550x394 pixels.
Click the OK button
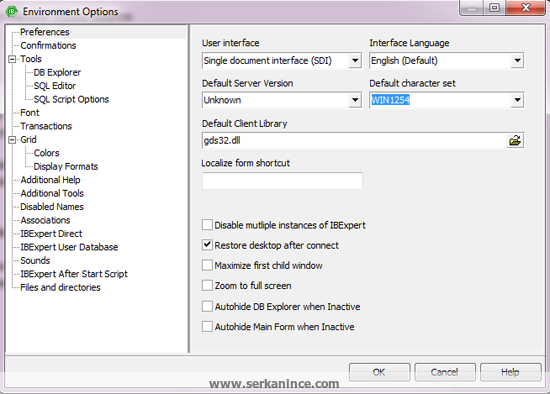tap(379, 372)
